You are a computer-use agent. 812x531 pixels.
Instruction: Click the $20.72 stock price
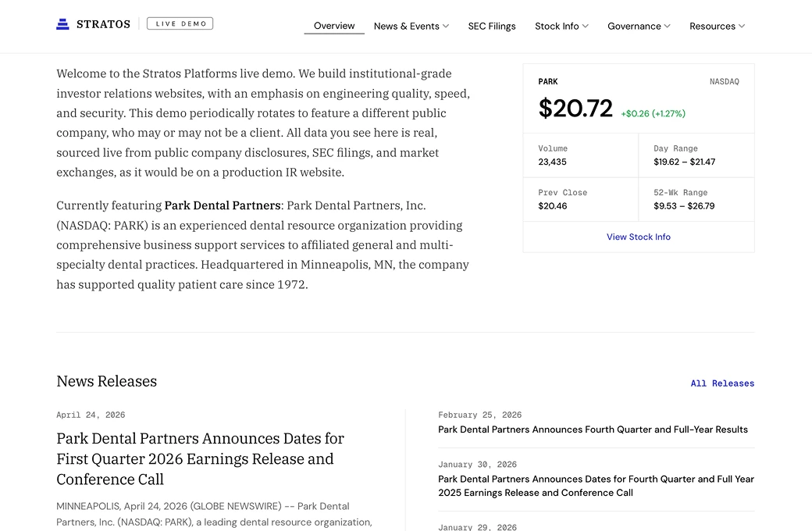click(575, 109)
